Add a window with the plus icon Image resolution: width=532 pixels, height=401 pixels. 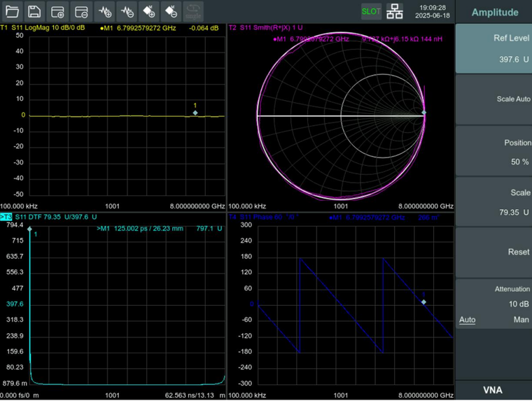[x=57, y=11]
